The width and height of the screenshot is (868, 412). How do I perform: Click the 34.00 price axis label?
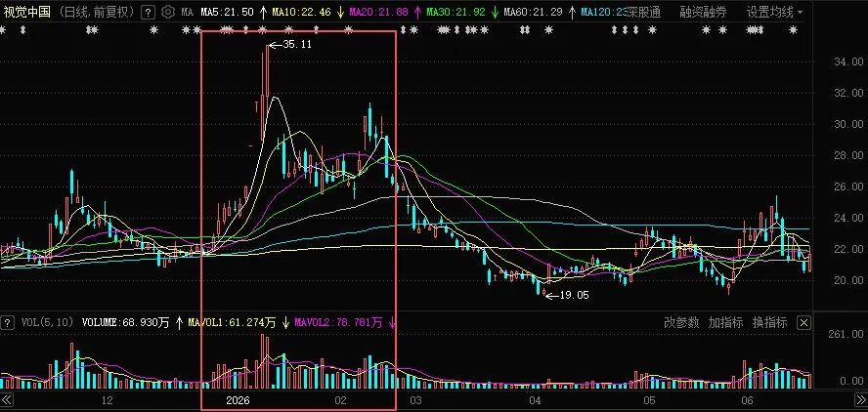[848, 62]
